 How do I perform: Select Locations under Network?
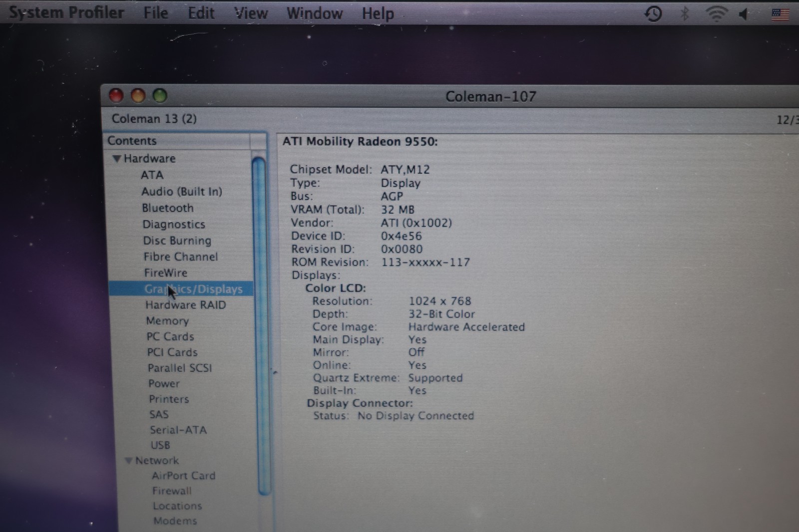pyautogui.click(x=177, y=506)
